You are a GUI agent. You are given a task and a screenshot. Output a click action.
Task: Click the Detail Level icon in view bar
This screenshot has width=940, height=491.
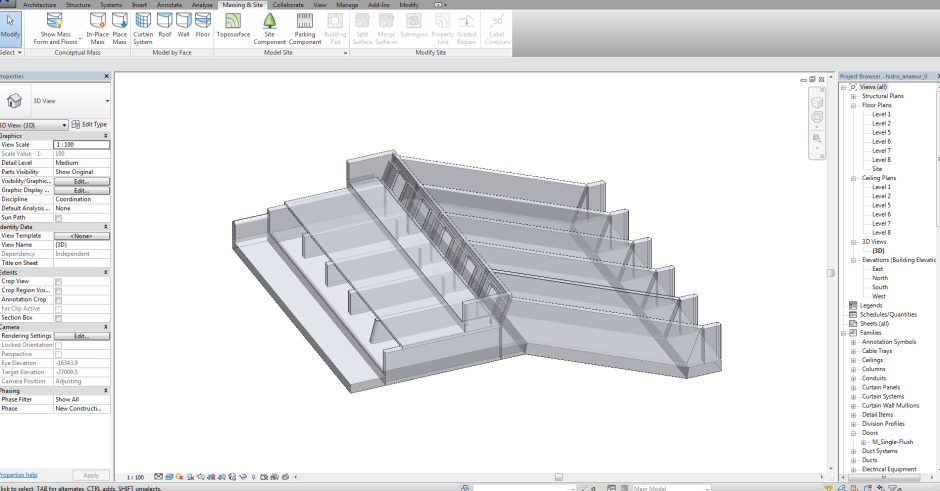158,477
